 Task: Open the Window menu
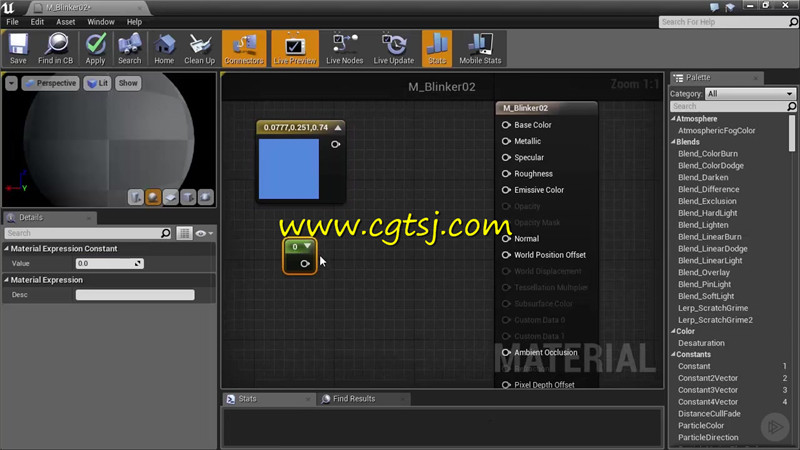(101, 22)
